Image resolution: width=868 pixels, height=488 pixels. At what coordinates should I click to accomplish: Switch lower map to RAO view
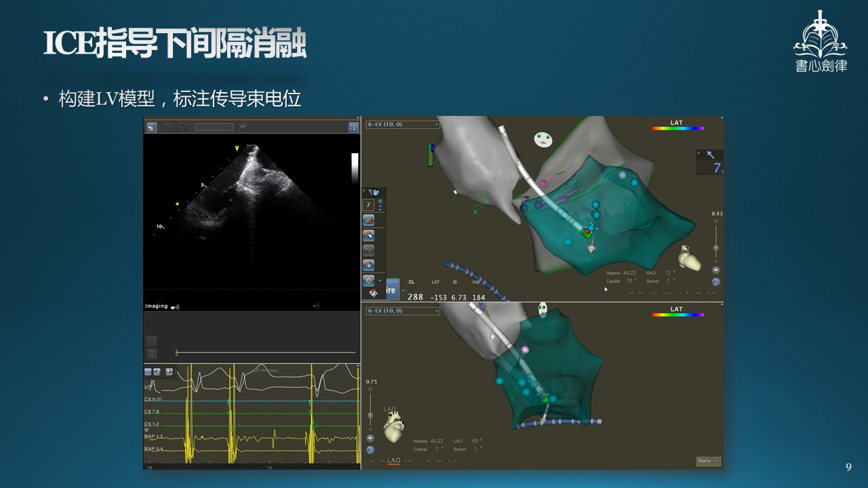[409, 461]
